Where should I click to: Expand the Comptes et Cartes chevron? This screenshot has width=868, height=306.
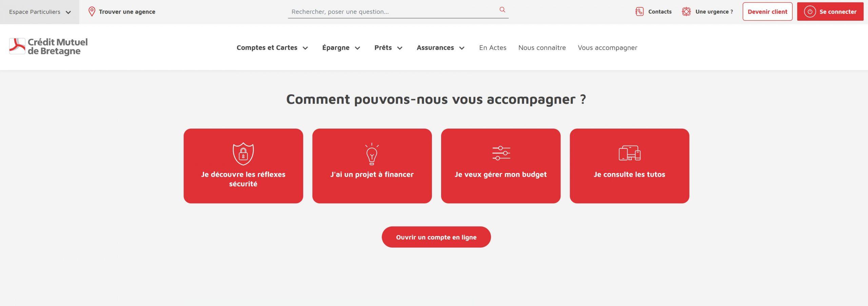point(305,48)
